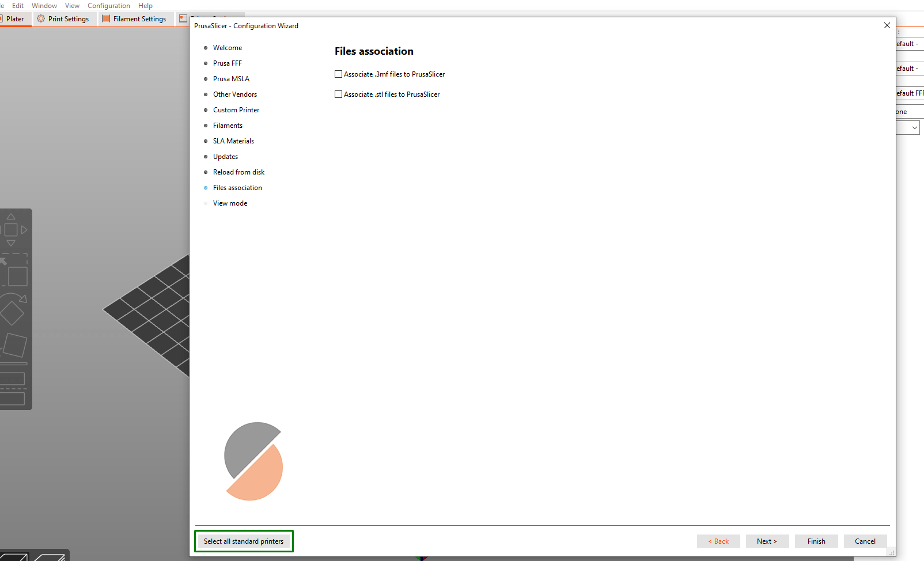
Task: Jump to the Prusa MSLA wizard page
Action: click(231, 79)
